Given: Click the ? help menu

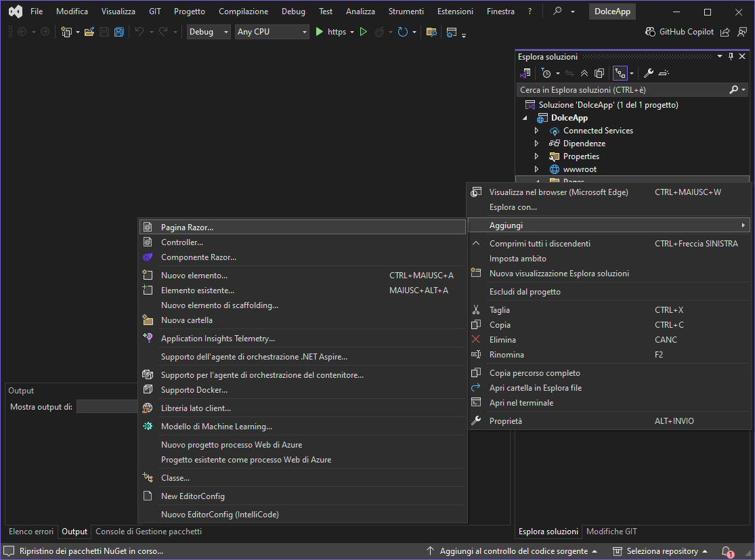Looking at the screenshot, I should tap(530, 11).
